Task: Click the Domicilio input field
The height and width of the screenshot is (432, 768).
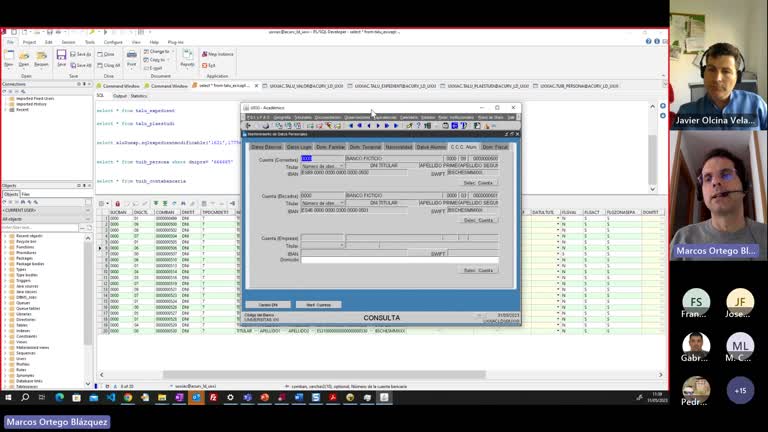Action: coord(400,260)
